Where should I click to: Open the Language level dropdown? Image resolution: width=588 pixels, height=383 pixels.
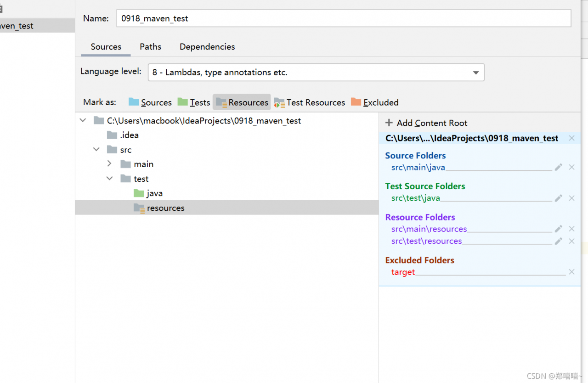(316, 73)
